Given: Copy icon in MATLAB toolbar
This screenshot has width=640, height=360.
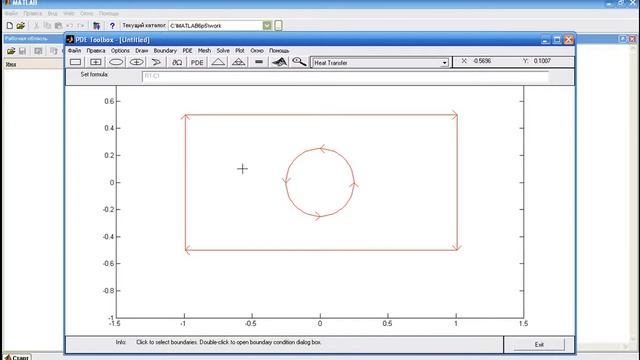Looking at the screenshot, I should (47, 25).
